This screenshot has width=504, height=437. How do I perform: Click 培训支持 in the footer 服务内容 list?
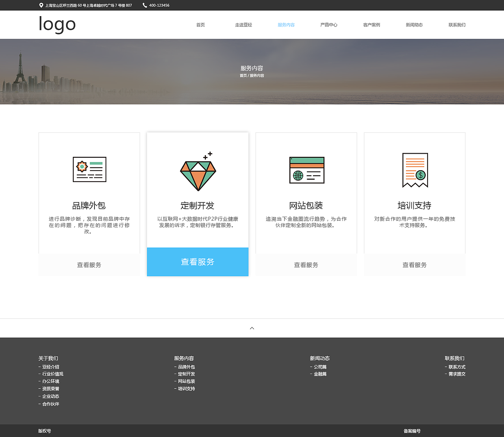(x=187, y=388)
